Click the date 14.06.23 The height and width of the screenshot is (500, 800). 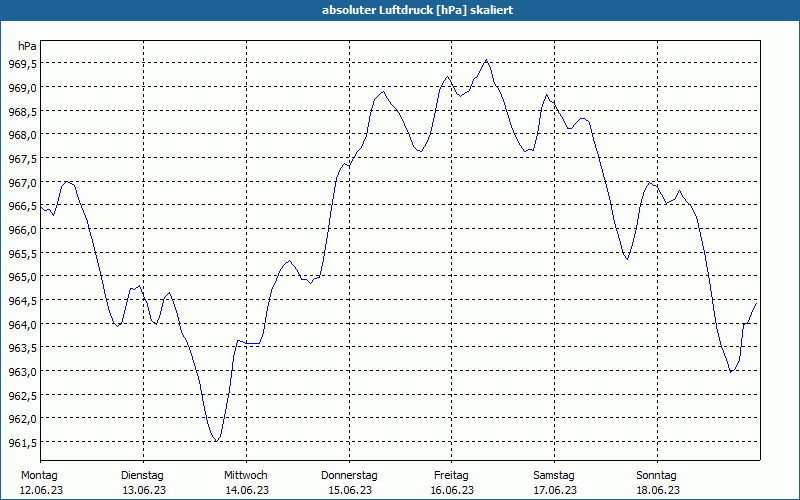pyautogui.click(x=247, y=490)
